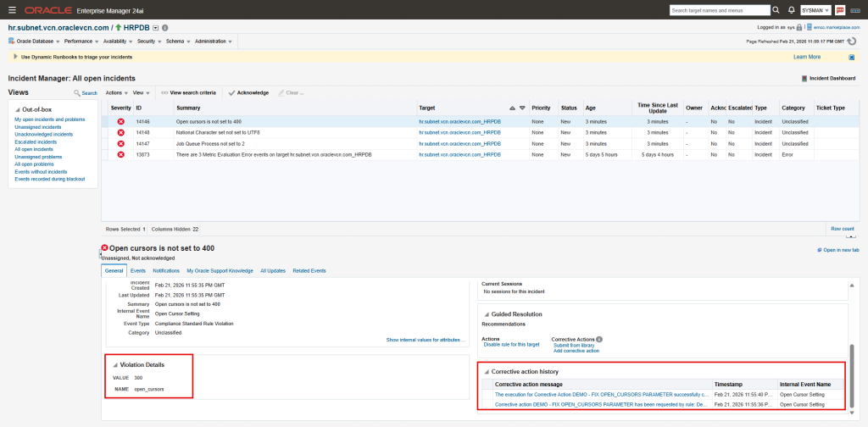Screen dimensions: 868x427
Task: Open the Incident Dashboard
Action: (x=831, y=78)
